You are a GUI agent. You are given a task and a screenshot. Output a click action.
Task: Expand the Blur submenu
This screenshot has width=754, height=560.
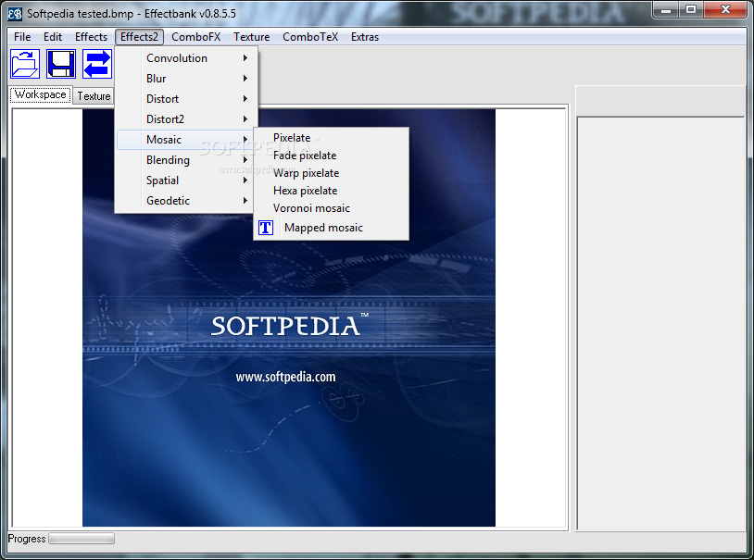[x=186, y=79]
